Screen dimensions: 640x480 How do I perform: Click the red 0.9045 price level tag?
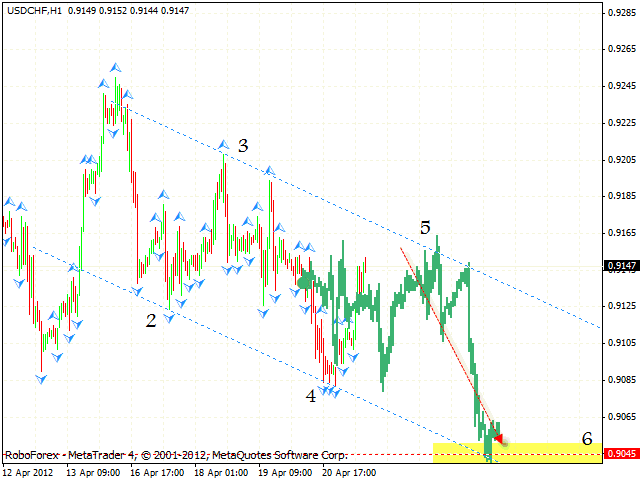[618, 454]
